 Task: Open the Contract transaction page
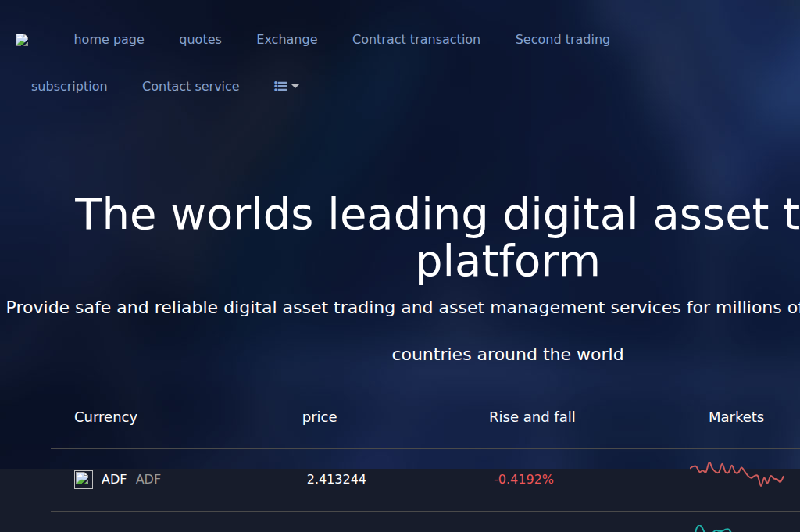point(416,39)
